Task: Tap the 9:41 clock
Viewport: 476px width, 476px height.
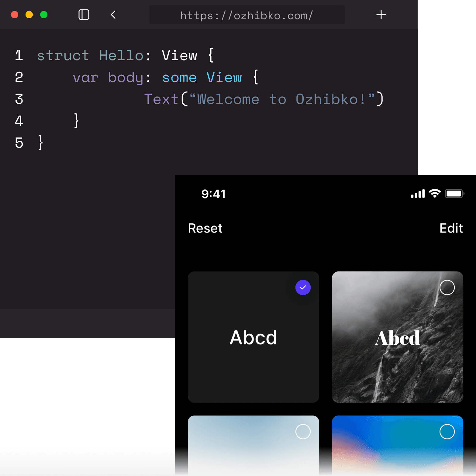Action: (x=213, y=194)
